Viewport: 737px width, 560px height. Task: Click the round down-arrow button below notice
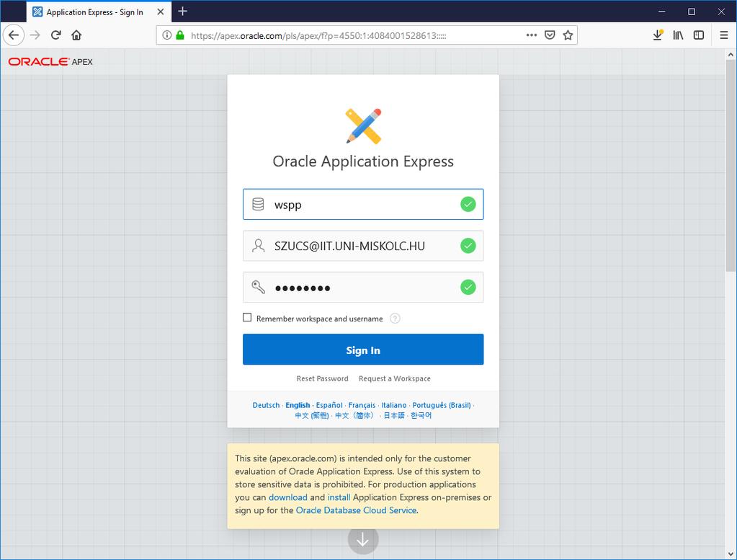tap(363, 540)
